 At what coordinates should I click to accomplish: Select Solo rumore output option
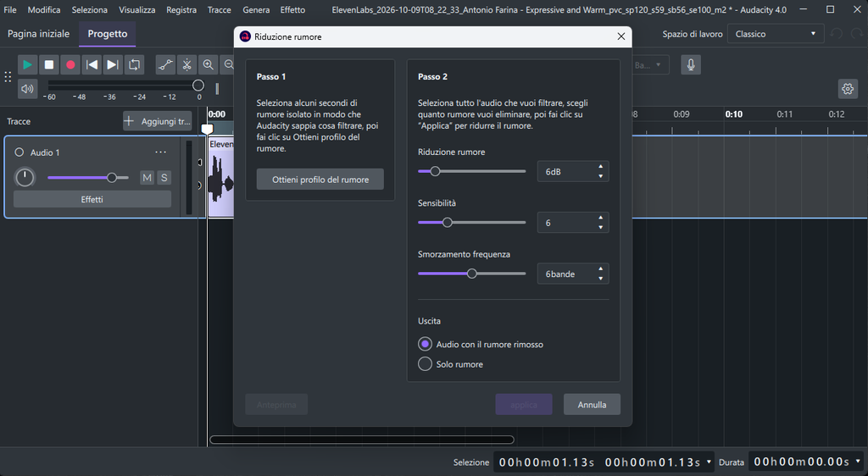tap(425, 363)
